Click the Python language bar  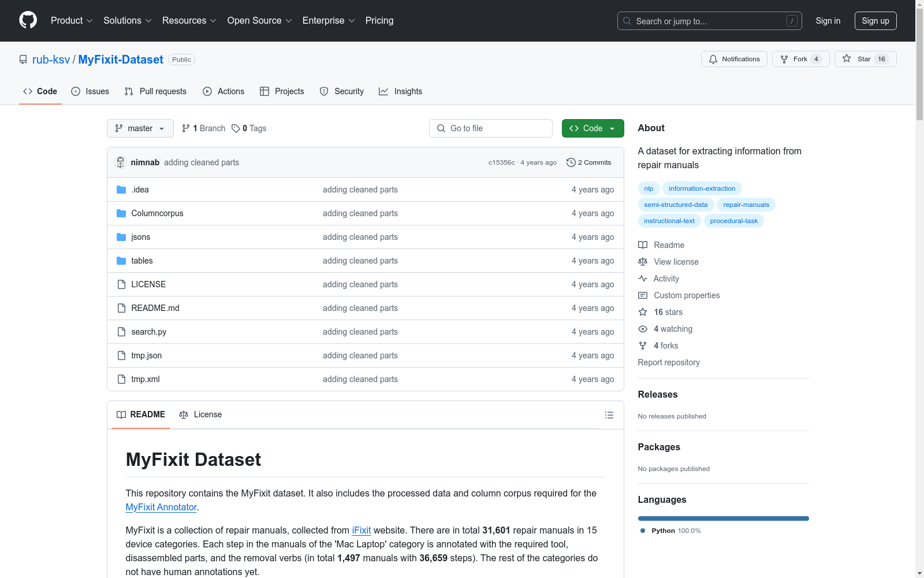coord(723,518)
